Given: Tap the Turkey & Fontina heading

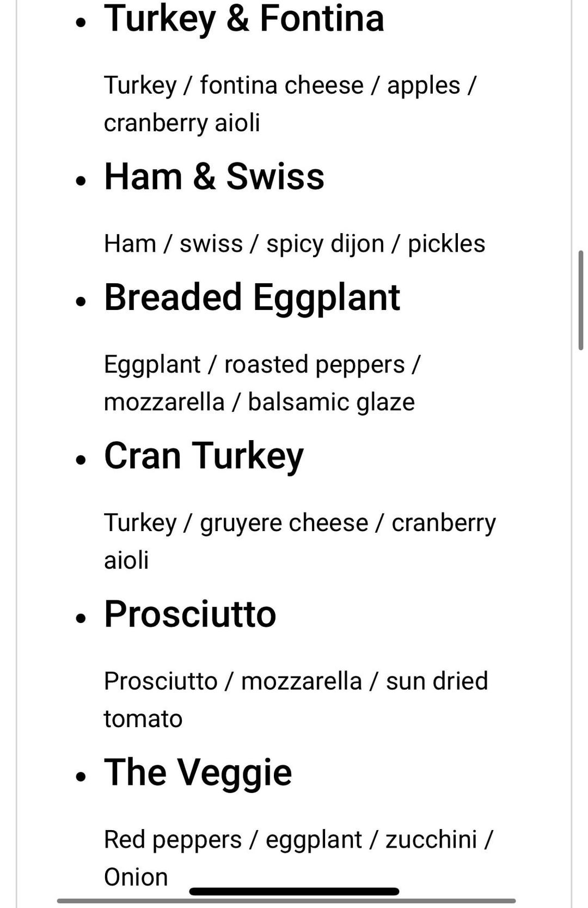Looking at the screenshot, I should click(x=244, y=19).
